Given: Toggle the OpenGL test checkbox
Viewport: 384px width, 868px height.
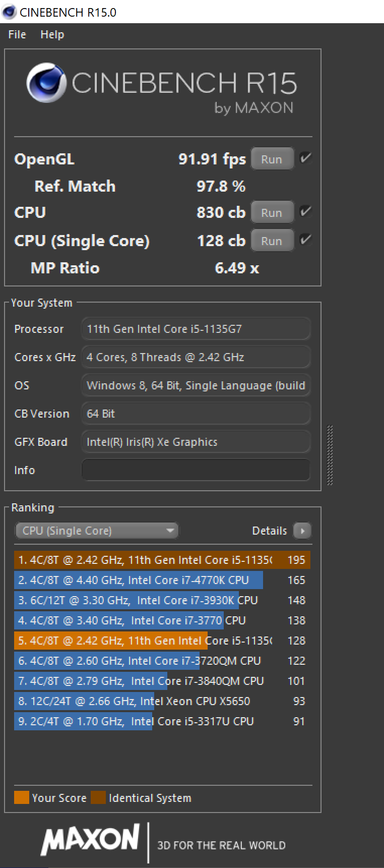Looking at the screenshot, I should 305,158.
